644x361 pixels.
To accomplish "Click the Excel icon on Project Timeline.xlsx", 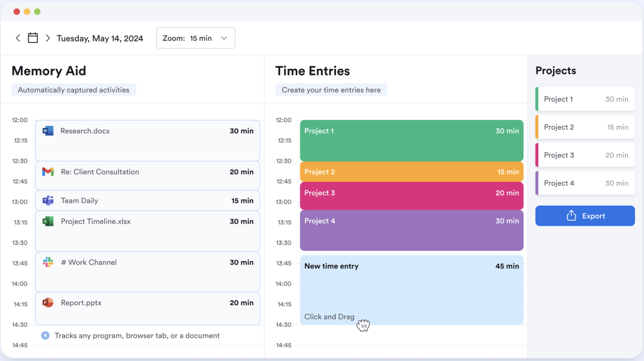I will click(x=47, y=221).
